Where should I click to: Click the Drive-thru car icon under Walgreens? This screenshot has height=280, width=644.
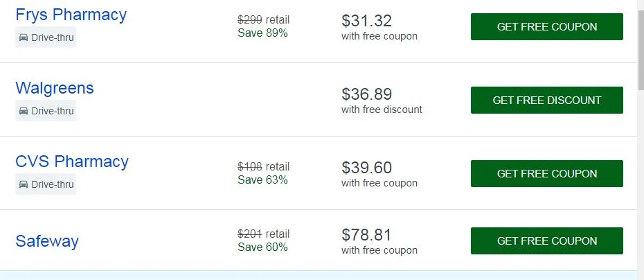tap(24, 111)
